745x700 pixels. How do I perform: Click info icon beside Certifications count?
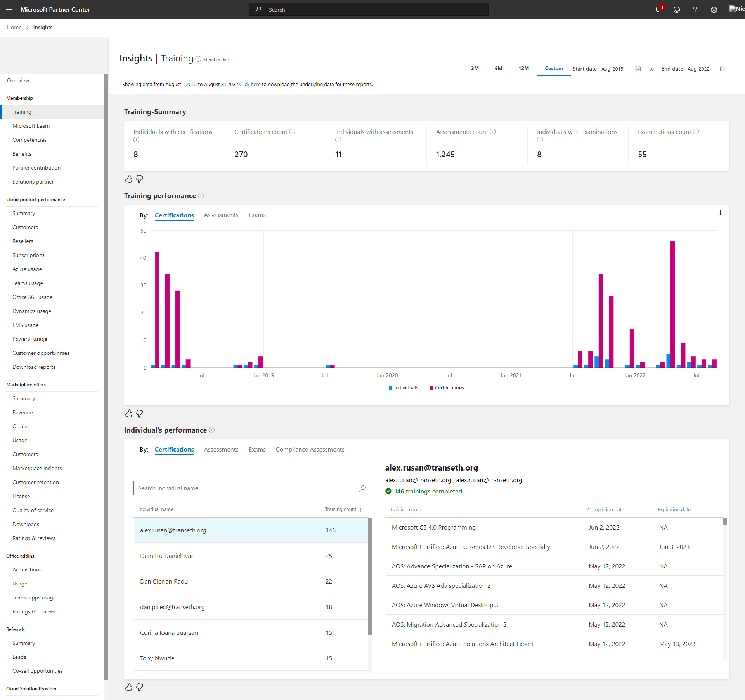pos(292,132)
